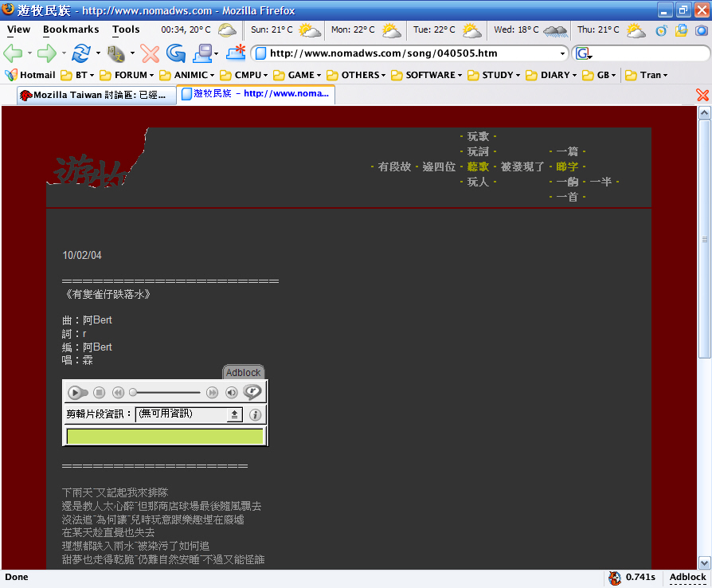Rewind using the player's rewind button
Screen dimensions: 712x588
pyautogui.click(x=118, y=392)
